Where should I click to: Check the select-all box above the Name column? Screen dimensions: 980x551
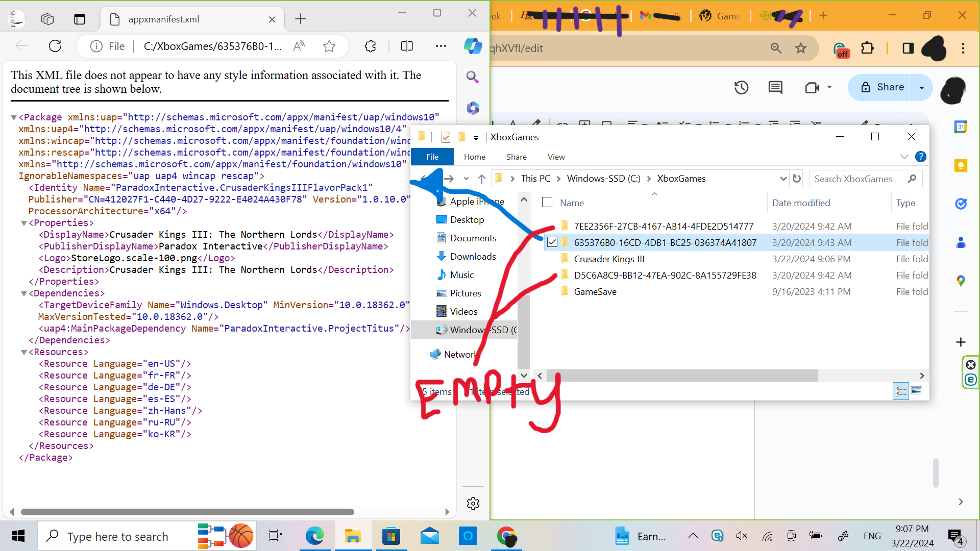coord(547,202)
